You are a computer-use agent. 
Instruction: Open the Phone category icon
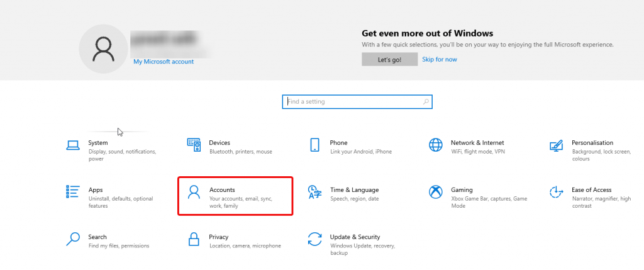(314, 145)
